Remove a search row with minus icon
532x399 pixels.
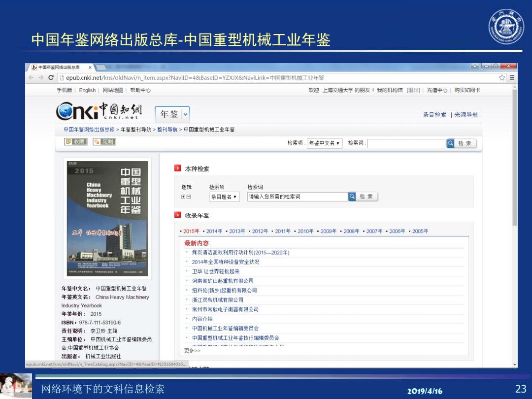click(x=189, y=197)
